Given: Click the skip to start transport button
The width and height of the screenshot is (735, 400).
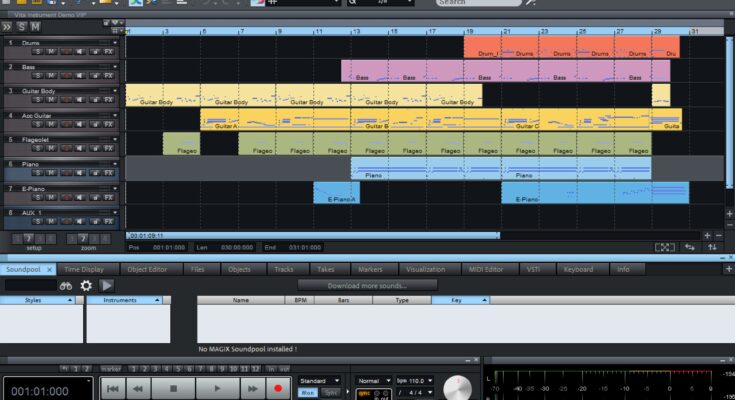Looking at the screenshot, I should click(114, 388).
